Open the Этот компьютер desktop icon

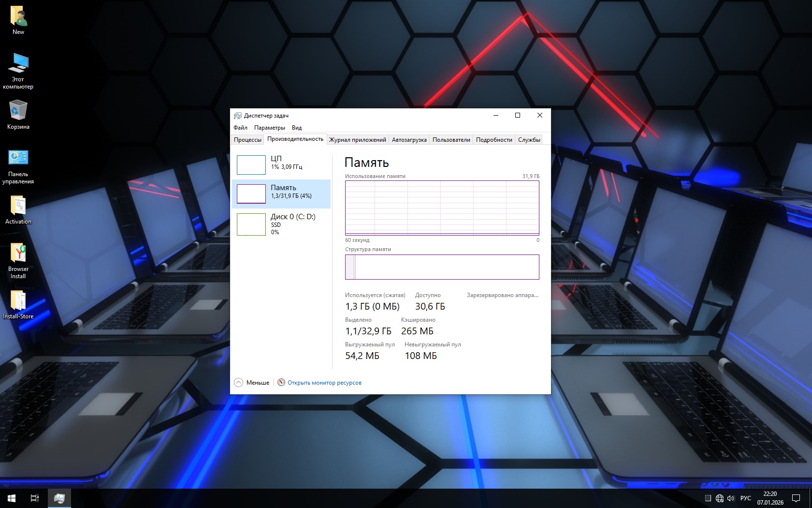(x=18, y=71)
